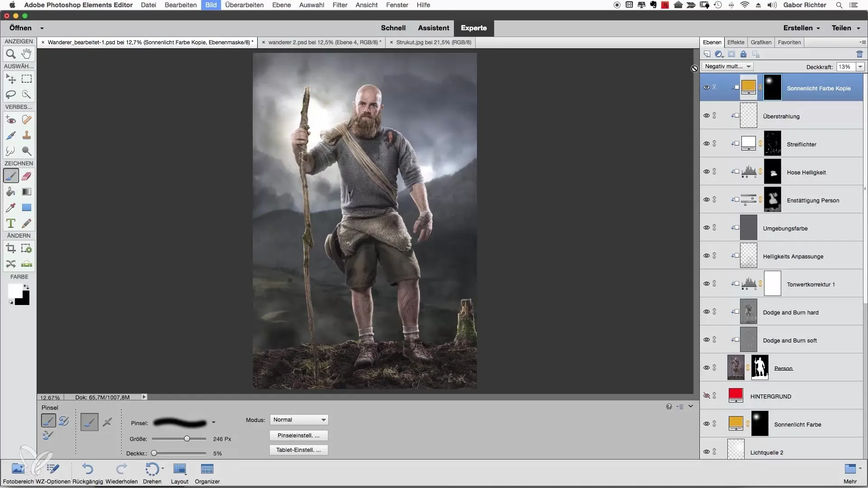Hide the Umgebungsfarbe layer
The image size is (868, 488).
point(707,227)
